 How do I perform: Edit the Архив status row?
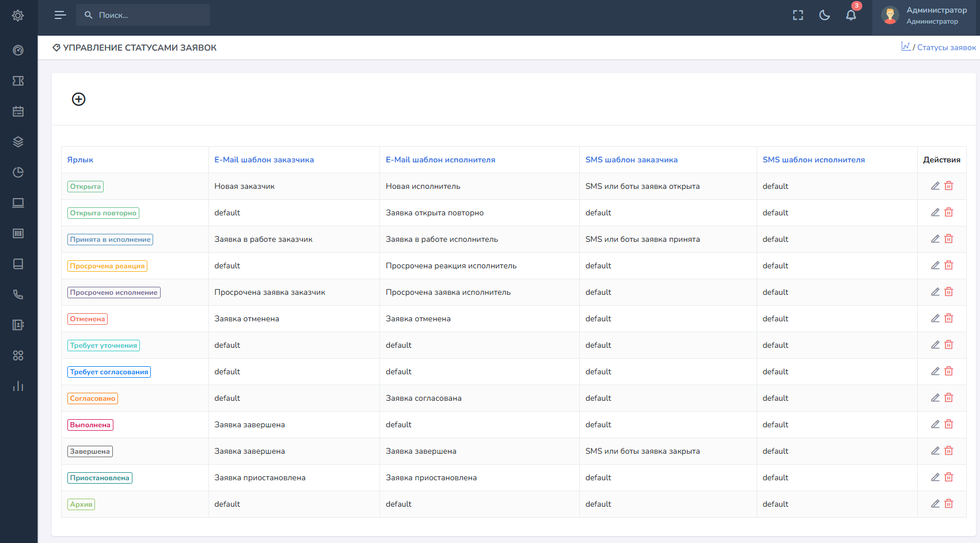pos(935,504)
